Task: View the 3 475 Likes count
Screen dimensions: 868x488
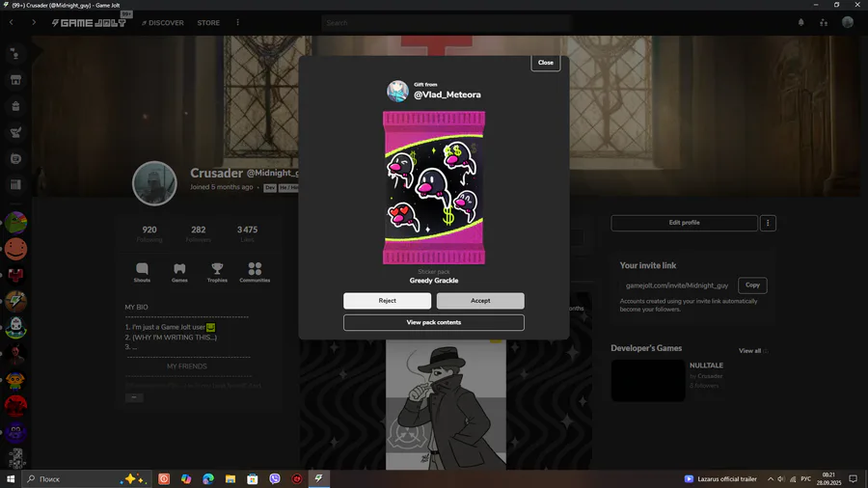Action: (248, 234)
